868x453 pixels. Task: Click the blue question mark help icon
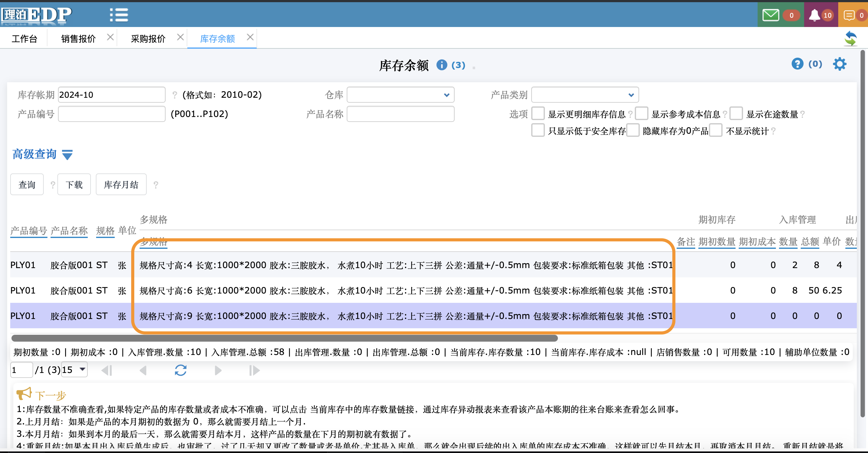point(797,64)
